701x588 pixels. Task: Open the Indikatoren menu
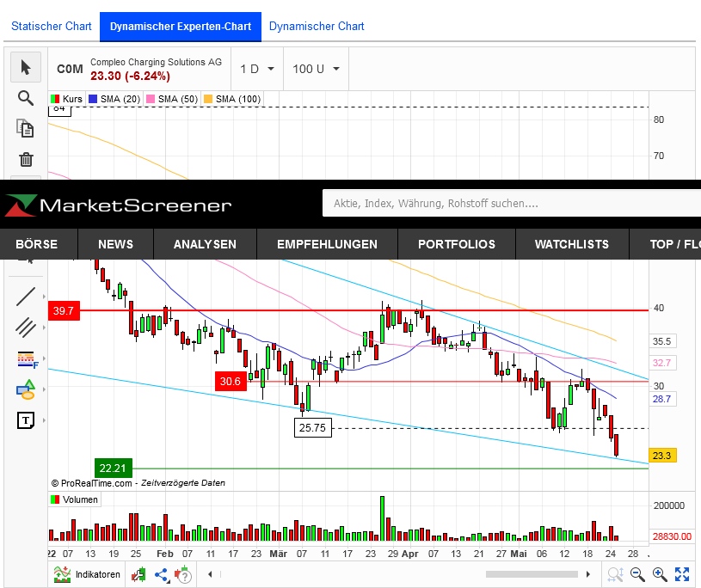[x=87, y=574]
